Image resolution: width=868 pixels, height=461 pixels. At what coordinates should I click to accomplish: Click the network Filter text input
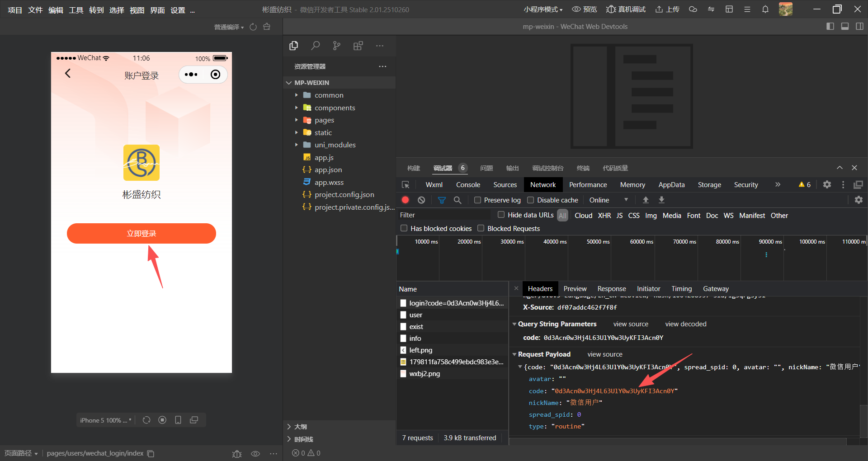tap(444, 215)
